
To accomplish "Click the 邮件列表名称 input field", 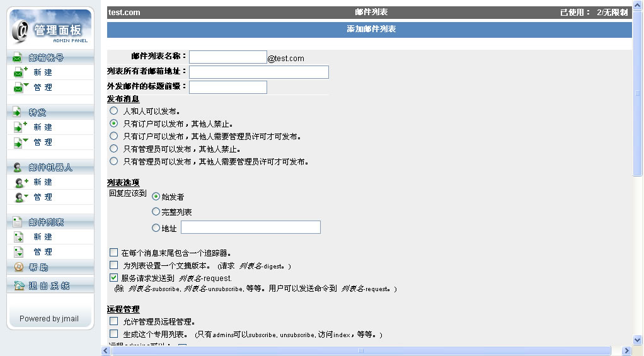I will coord(228,57).
